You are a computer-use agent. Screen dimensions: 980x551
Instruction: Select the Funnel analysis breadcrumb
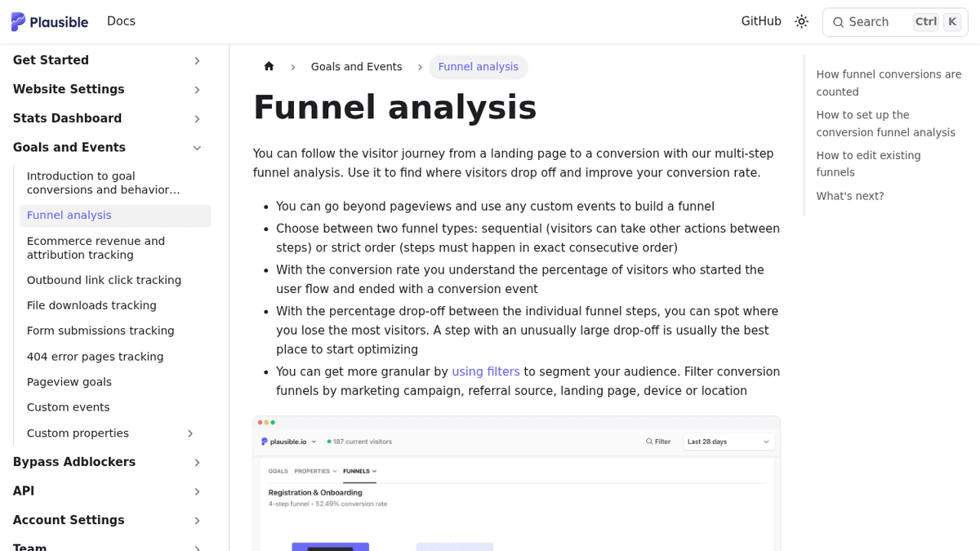tap(478, 67)
